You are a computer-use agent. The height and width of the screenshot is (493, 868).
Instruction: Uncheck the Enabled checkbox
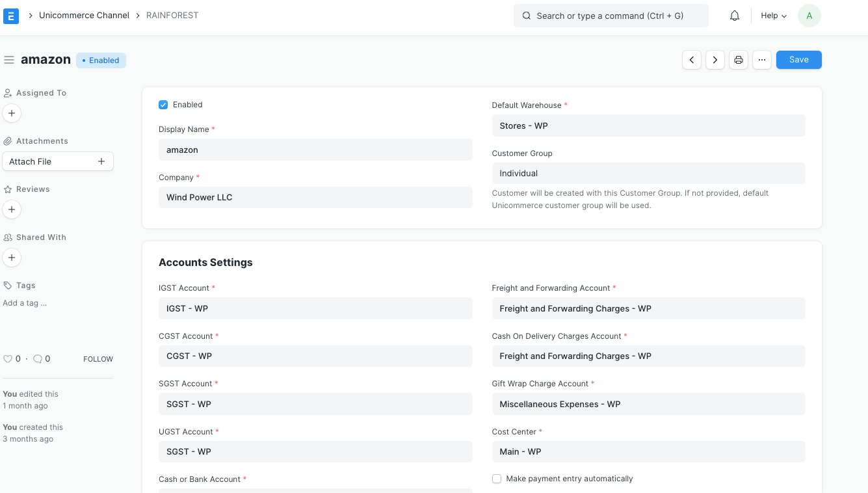(163, 104)
